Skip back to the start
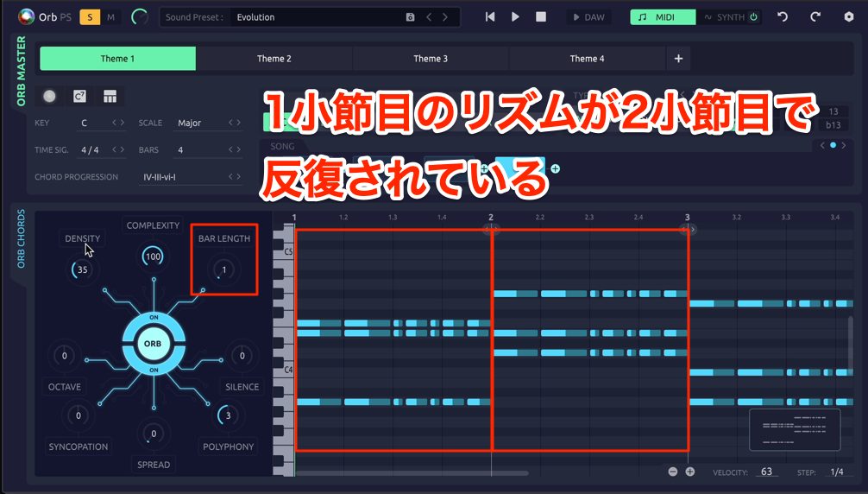The height and width of the screenshot is (494, 868). (490, 17)
